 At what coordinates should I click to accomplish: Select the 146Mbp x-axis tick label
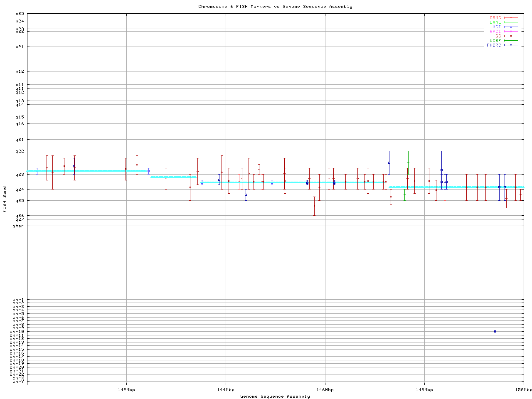pyautogui.click(x=325, y=390)
